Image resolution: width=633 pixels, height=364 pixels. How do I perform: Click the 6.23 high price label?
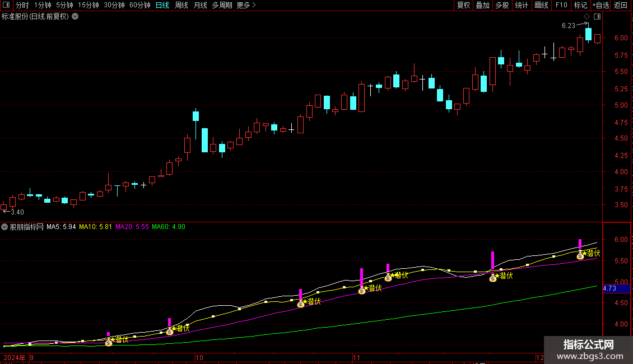coord(569,26)
